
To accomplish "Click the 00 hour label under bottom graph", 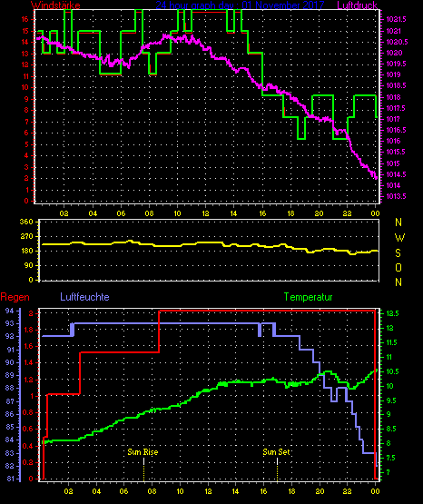I will pyautogui.click(x=375, y=491).
